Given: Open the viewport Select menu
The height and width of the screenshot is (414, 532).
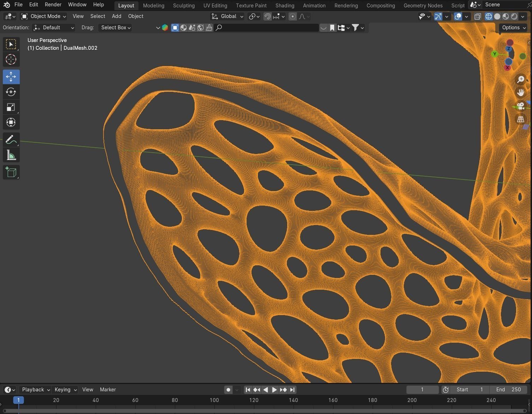Looking at the screenshot, I should [97, 16].
